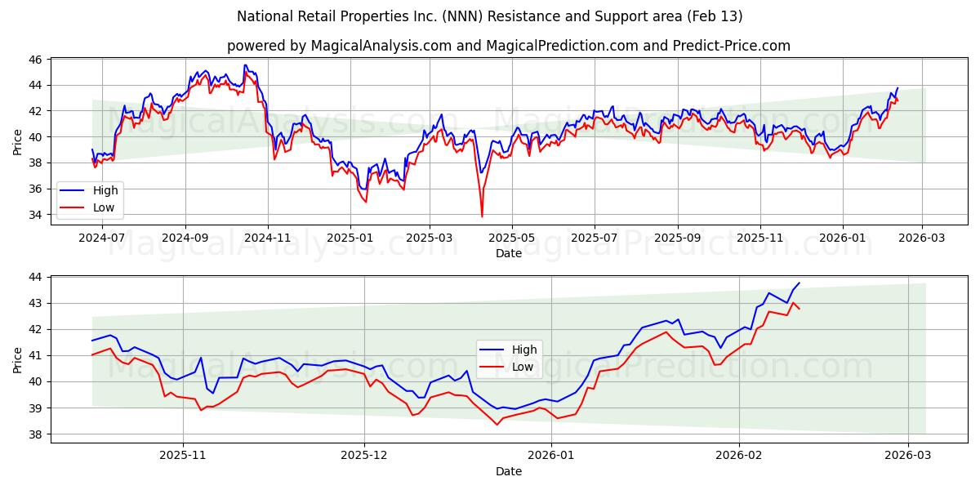980x490 pixels.
Task: Click the 2025-01 date tick on top chart
Action: pyautogui.click(x=350, y=238)
